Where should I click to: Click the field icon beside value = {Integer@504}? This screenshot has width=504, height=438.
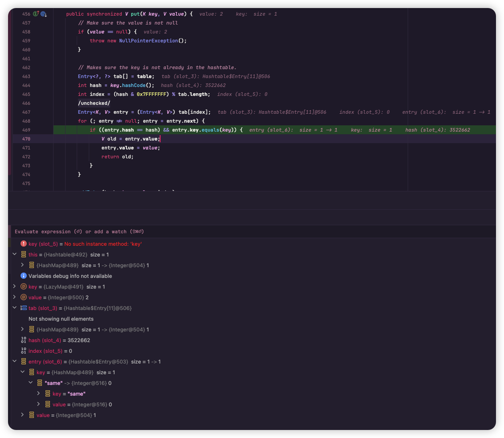click(x=32, y=415)
